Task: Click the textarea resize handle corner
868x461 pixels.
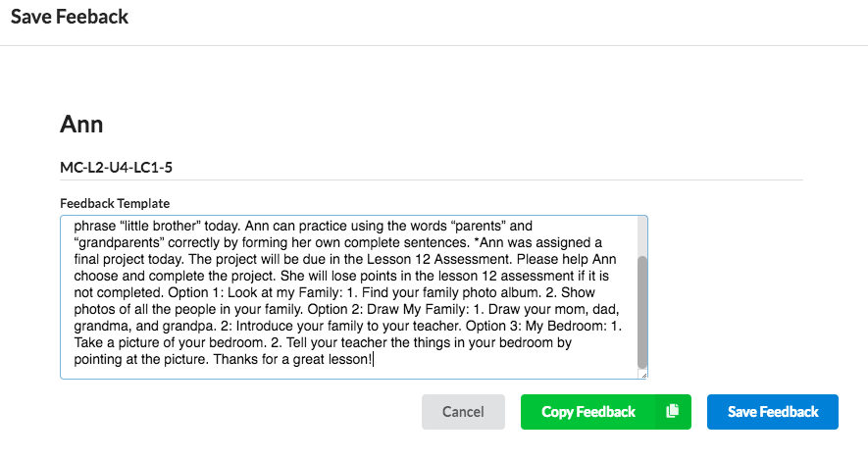Action: tap(643, 375)
